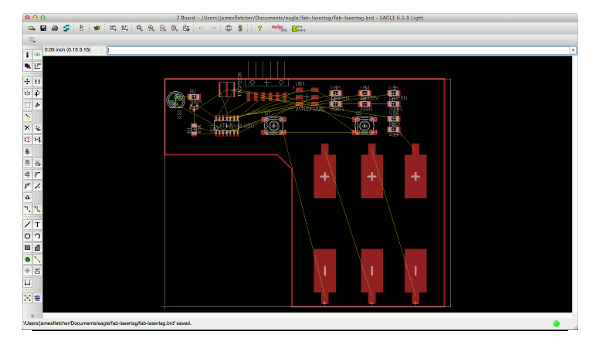Image resolution: width=600 pixels, height=360 pixels.
Task: Click the Go traffic light icon
Action: point(240,28)
